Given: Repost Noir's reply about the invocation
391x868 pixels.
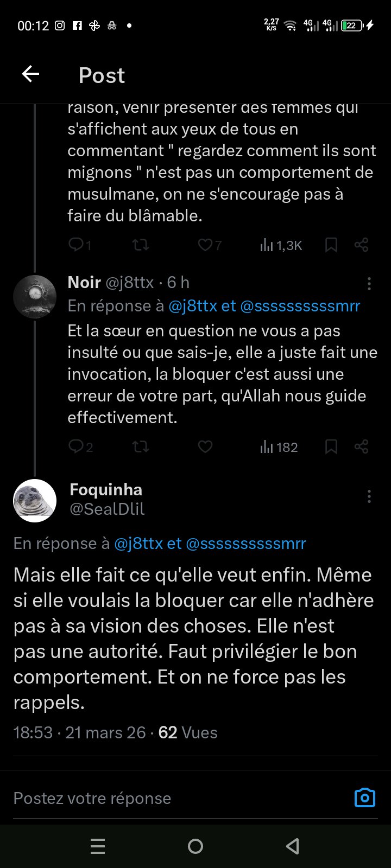Looking at the screenshot, I should pos(141,447).
